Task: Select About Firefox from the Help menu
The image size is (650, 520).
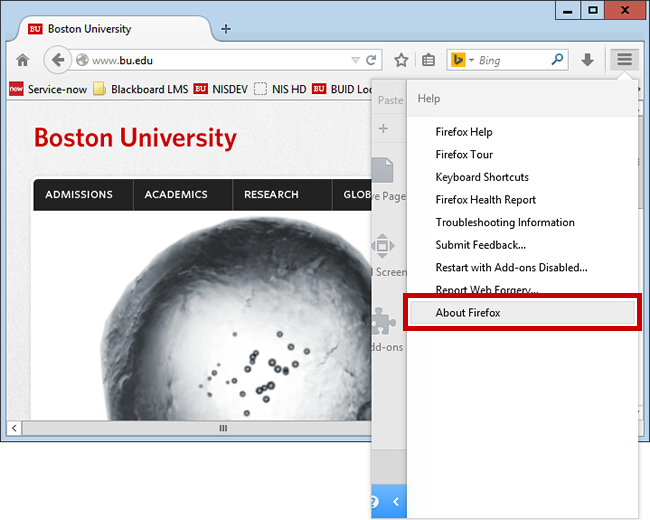Action: coord(468,313)
